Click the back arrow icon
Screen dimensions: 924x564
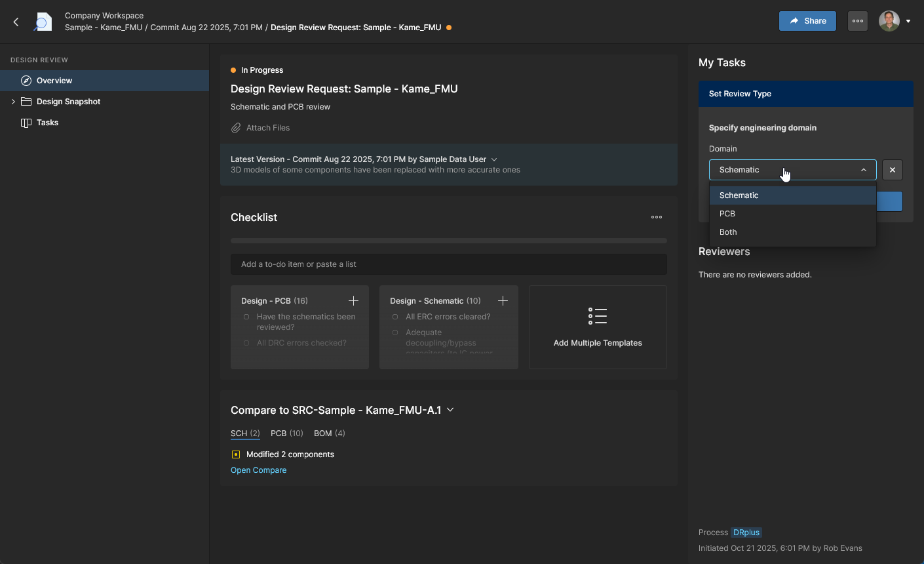point(16,22)
